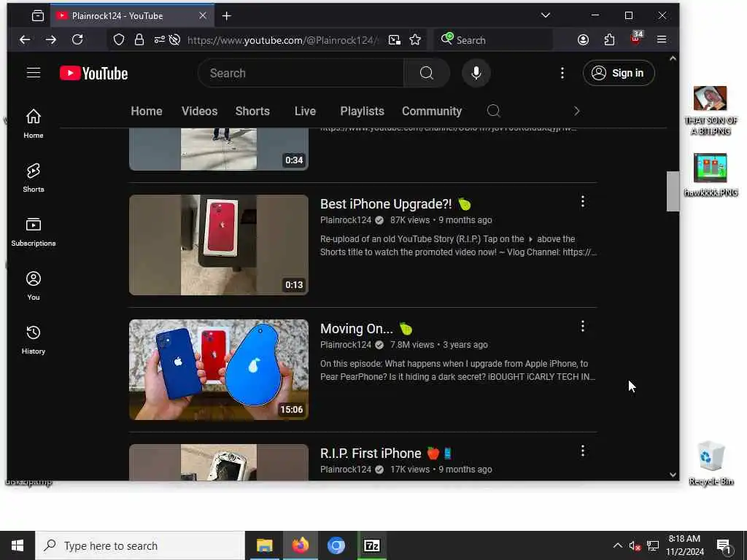Click scrollbar up arrow
Viewport: 747px width, 560px height.
click(x=673, y=58)
